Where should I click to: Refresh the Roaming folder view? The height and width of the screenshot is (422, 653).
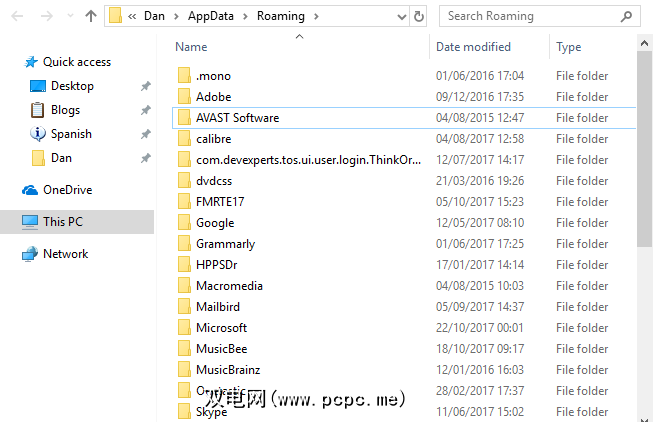(419, 17)
